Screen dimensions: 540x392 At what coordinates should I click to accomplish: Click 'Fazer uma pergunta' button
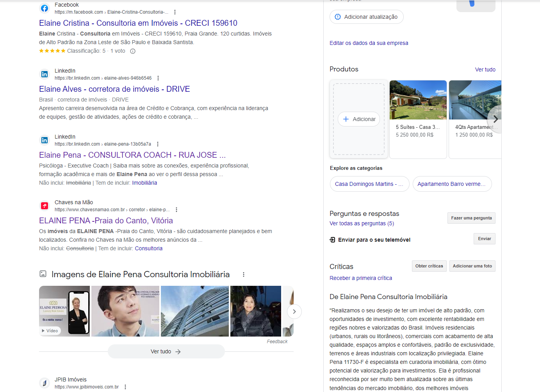[x=471, y=218]
